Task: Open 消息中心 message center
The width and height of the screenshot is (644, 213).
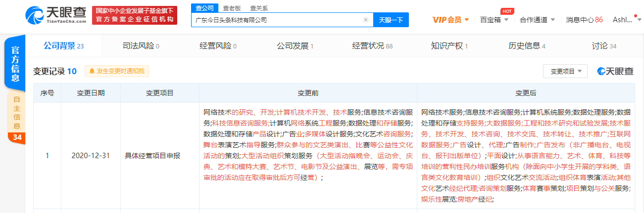Action: click(584, 20)
